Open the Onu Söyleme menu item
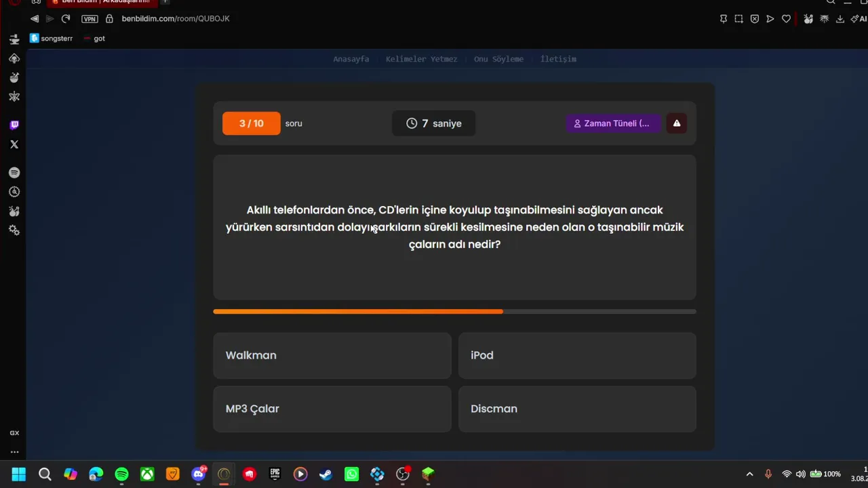 (x=498, y=59)
